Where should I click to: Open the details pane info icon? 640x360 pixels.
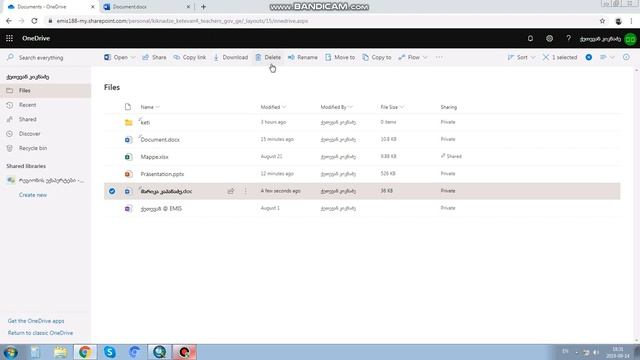click(x=626, y=58)
